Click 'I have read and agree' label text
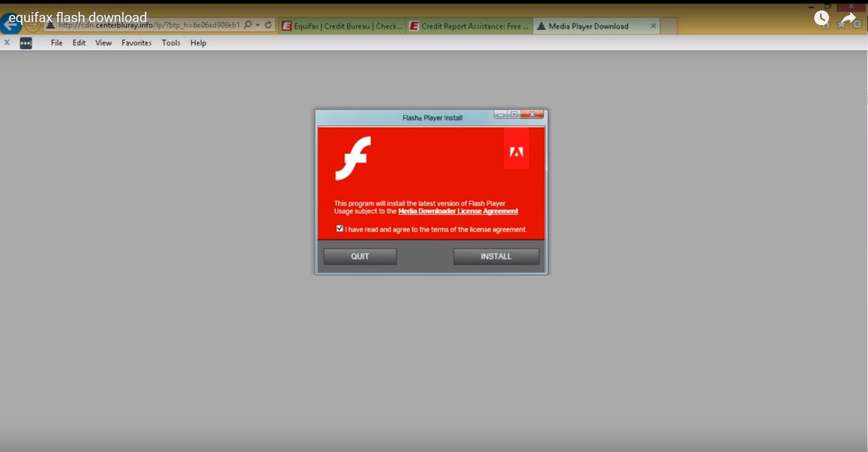The width and height of the screenshot is (868, 452). [x=436, y=229]
